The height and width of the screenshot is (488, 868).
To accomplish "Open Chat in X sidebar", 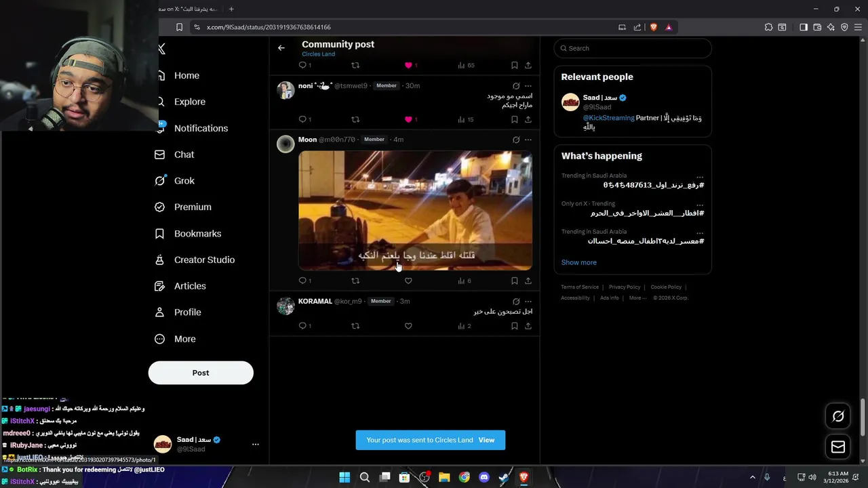I will [184, 155].
